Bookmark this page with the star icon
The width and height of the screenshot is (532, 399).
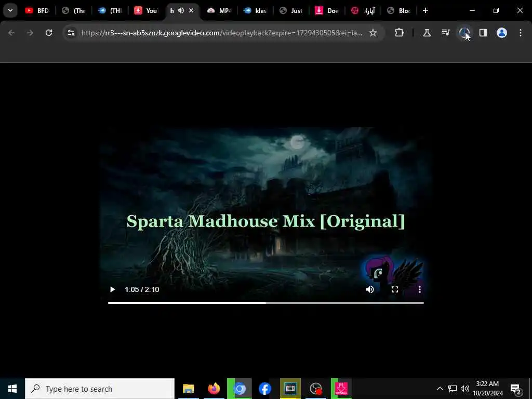[x=373, y=33]
